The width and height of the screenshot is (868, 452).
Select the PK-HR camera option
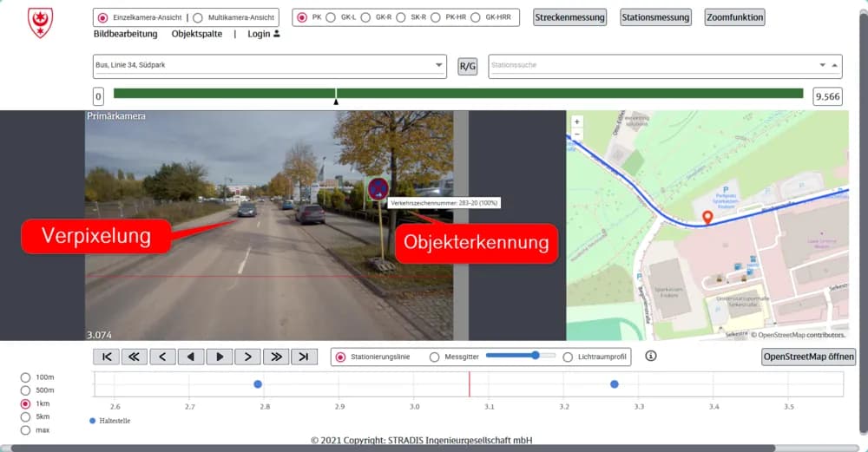436,17
